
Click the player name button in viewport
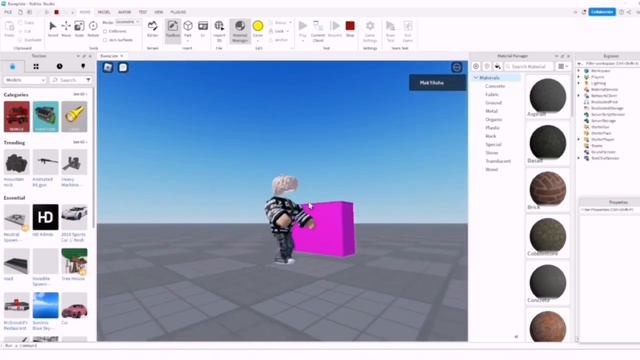point(437,82)
